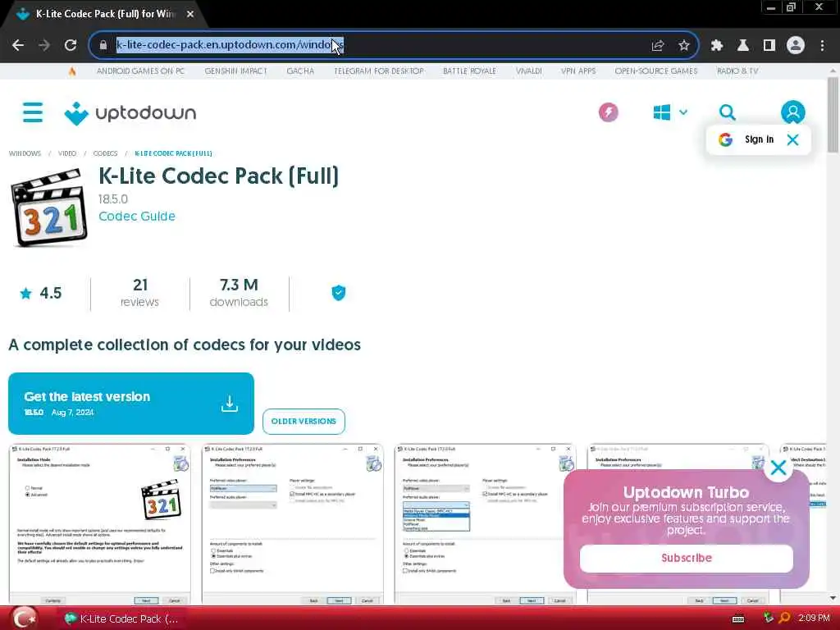
Task: Open BATTLE ROYALE category
Action: [x=469, y=71]
